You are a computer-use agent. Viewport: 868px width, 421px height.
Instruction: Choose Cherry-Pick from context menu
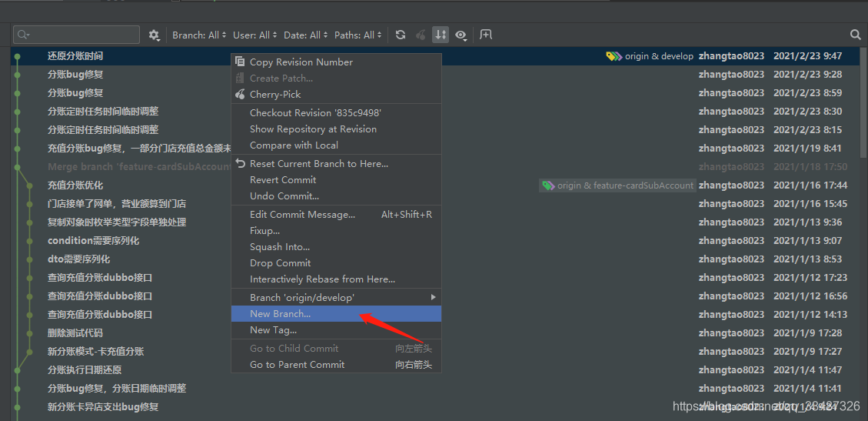tap(336, 94)
